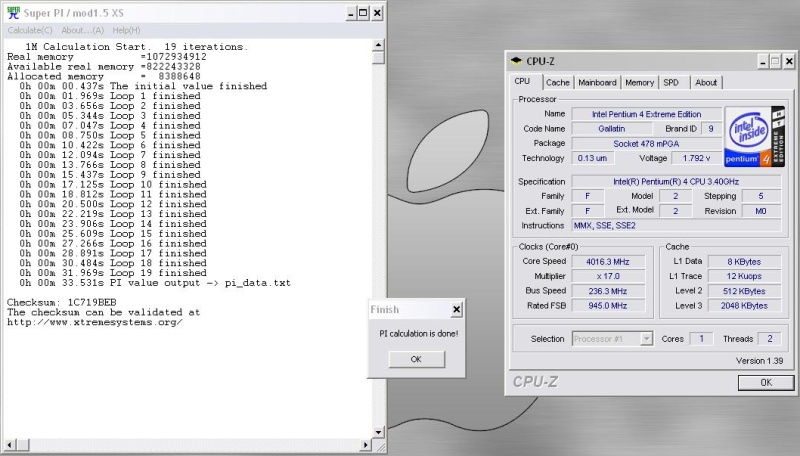800x456 pixels.
Task: Click the Bus Speed value '236.3 MHz'
Action: (608, 291)
